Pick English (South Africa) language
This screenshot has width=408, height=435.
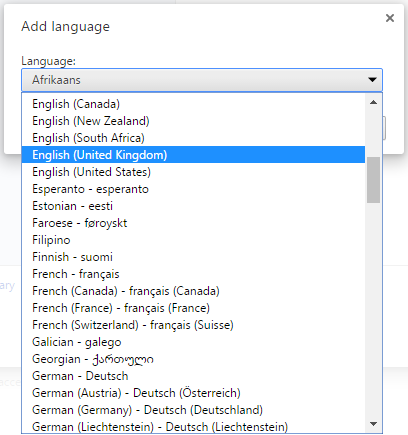pyautogui.click(x=193, y=138)
